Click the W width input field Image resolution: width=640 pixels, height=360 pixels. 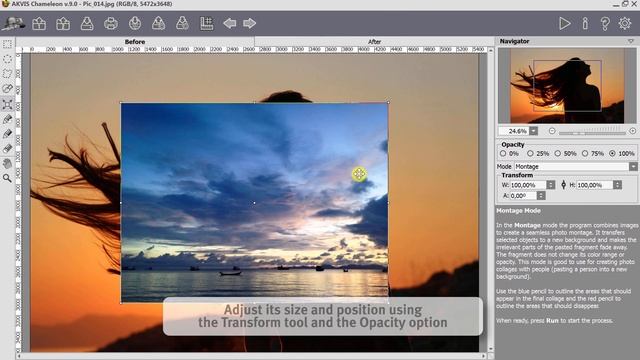pos(528,185)
